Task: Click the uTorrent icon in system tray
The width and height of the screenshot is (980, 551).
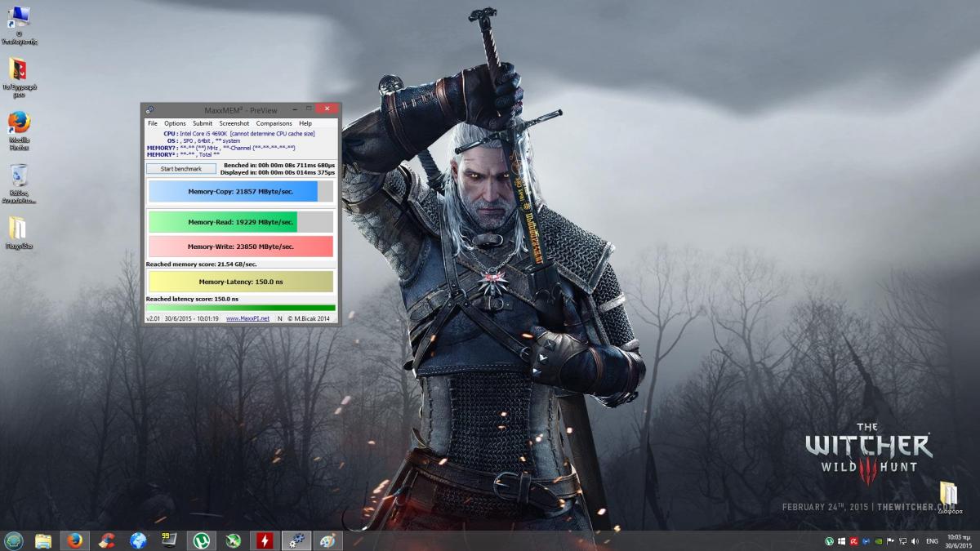Action: 830,540
